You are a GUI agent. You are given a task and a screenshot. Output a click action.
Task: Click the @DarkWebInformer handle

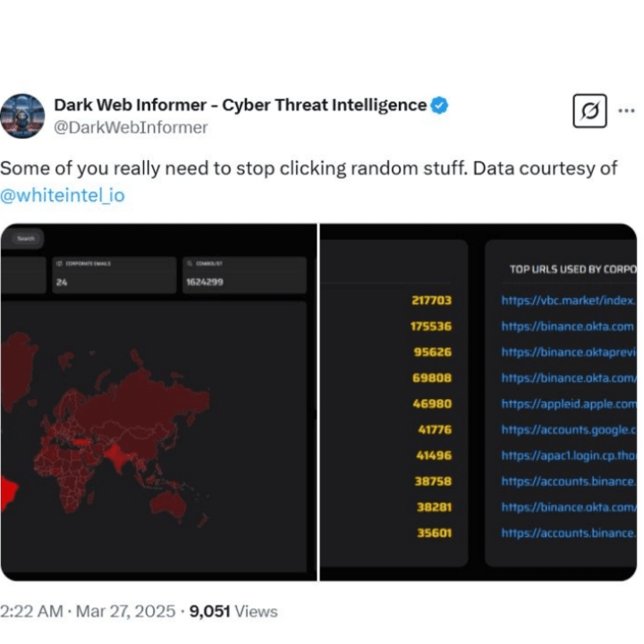click(x=131, y=127)
